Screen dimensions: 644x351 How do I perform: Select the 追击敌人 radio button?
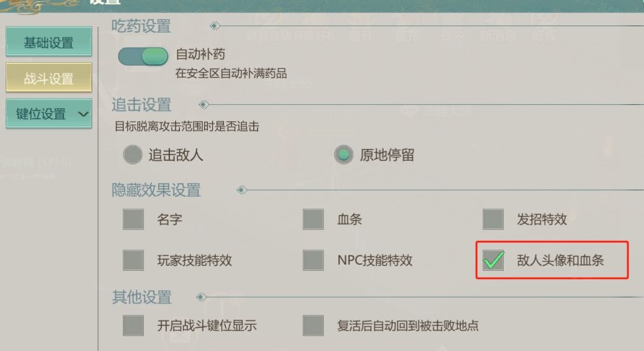tap(133, 155)
